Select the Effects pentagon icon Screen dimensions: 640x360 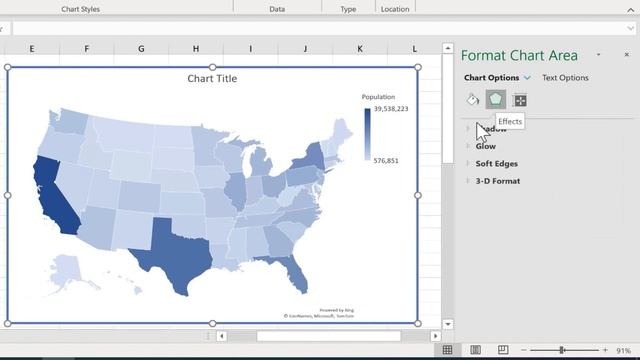(496, 99)
